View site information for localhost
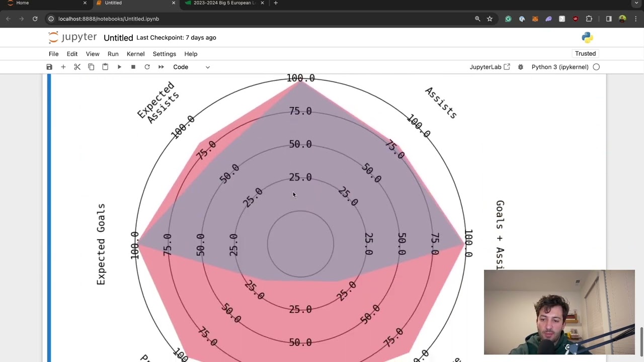Screen dimensions: 644x362 tap(51, 19)
